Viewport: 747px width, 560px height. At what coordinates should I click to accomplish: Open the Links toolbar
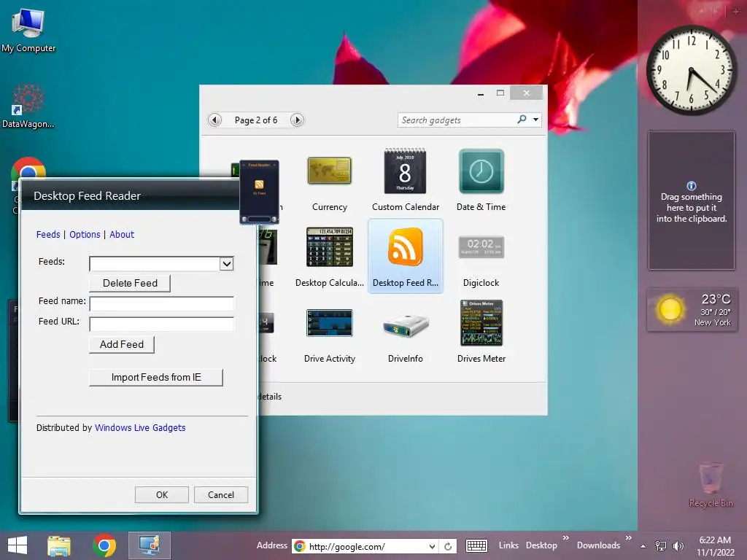point(508,545)
